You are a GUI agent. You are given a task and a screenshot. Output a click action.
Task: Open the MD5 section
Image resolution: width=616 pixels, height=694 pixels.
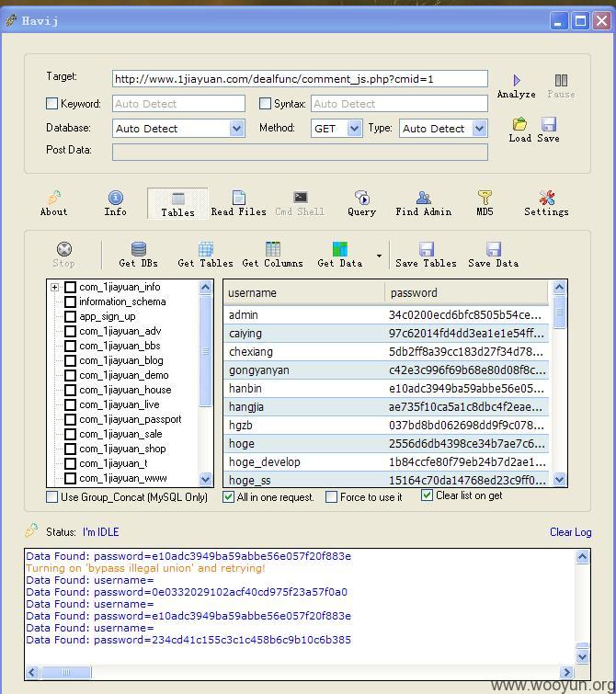[485, 203]
